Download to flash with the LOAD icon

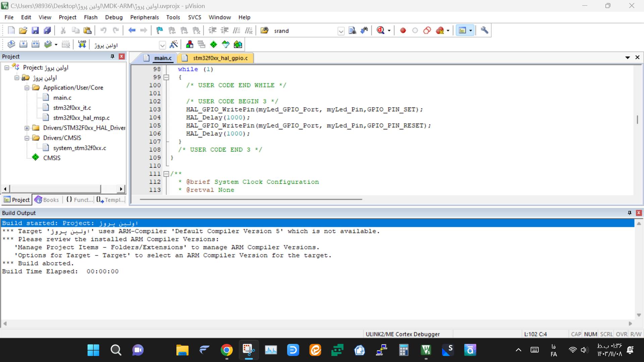pyautogui.click(x=82, y=44)
